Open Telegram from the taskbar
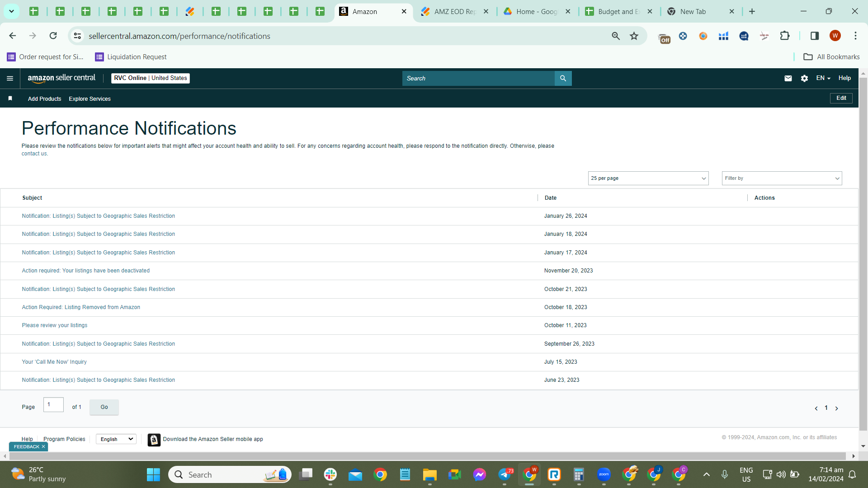This screenshot has width=868, height=488. [505, 474]
